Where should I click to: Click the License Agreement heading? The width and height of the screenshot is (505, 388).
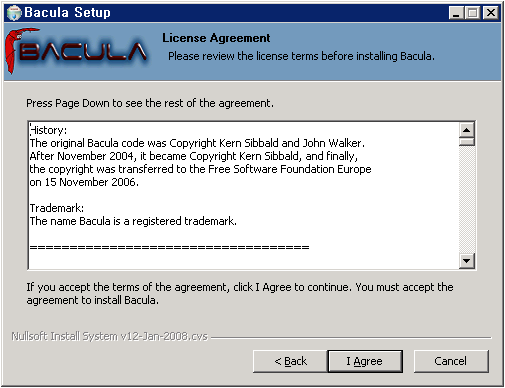tap(216, 38)
